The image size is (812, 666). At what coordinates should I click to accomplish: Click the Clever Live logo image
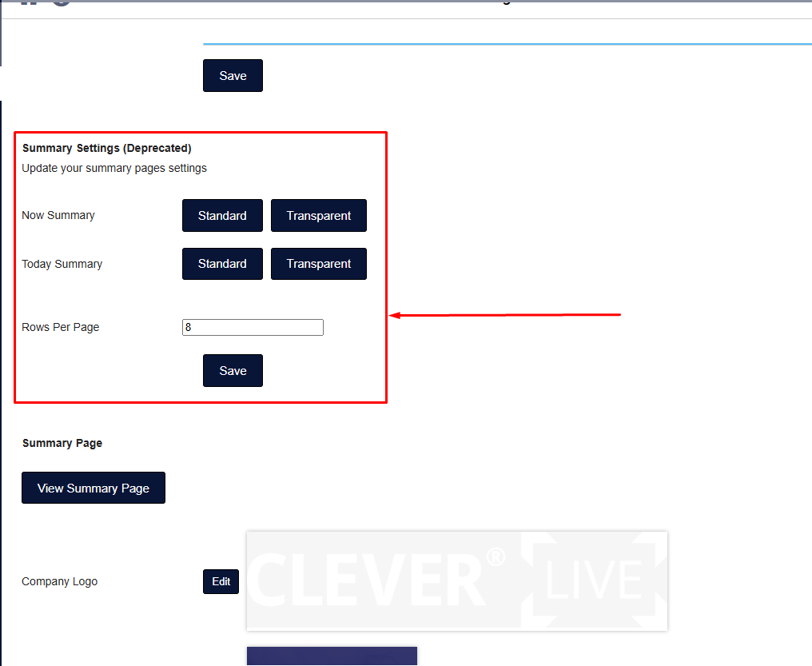456,580
